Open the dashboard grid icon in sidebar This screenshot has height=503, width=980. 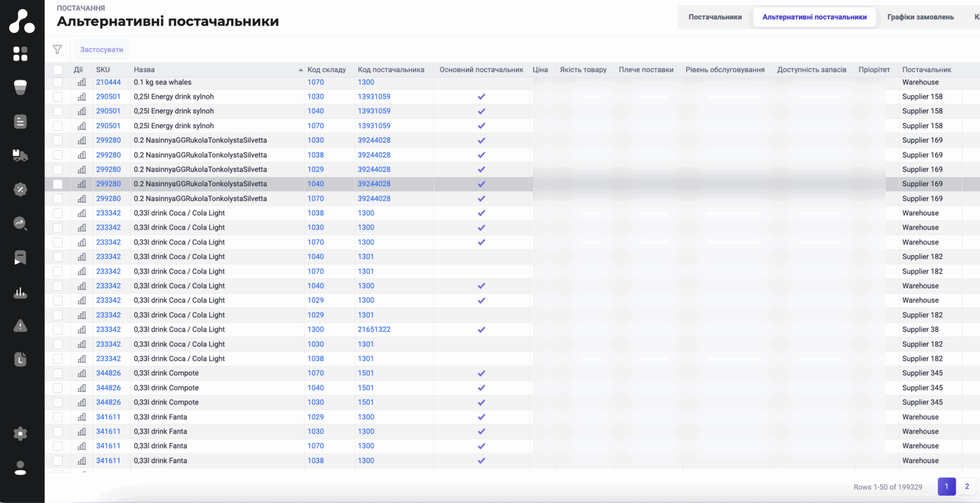[20, 54]
